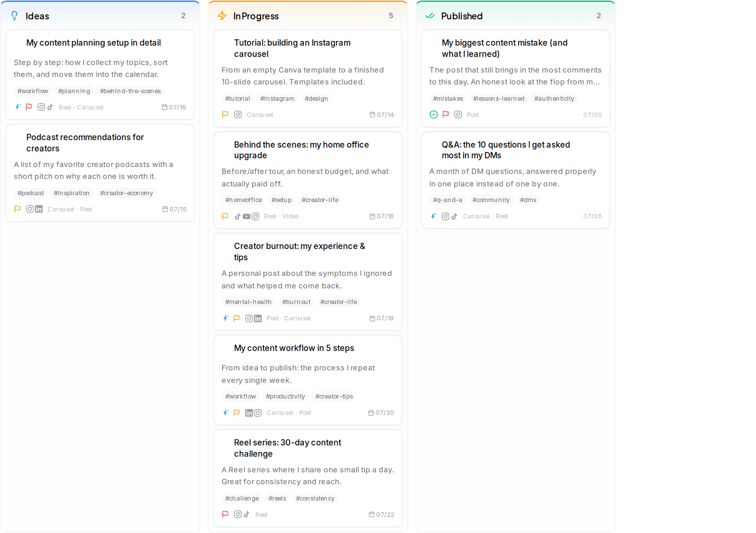Click the blue bolt icon on 'Q&A' card
Screen dimensions: 756x533
(434, 216)
